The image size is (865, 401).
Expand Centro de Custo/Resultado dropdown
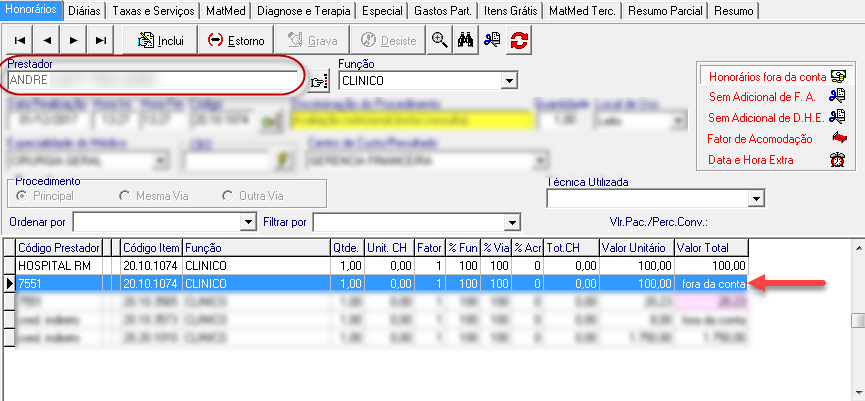pyautogui.click(x=539, y=161)
